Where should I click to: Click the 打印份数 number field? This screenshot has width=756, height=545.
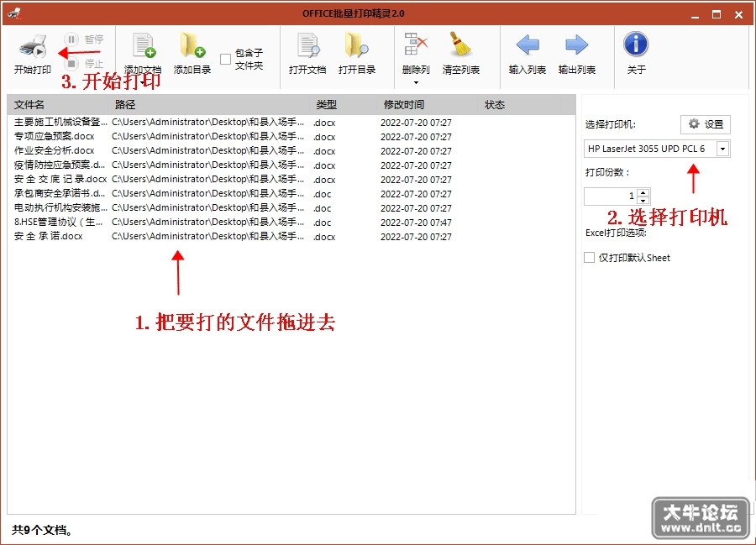[611, 197]
